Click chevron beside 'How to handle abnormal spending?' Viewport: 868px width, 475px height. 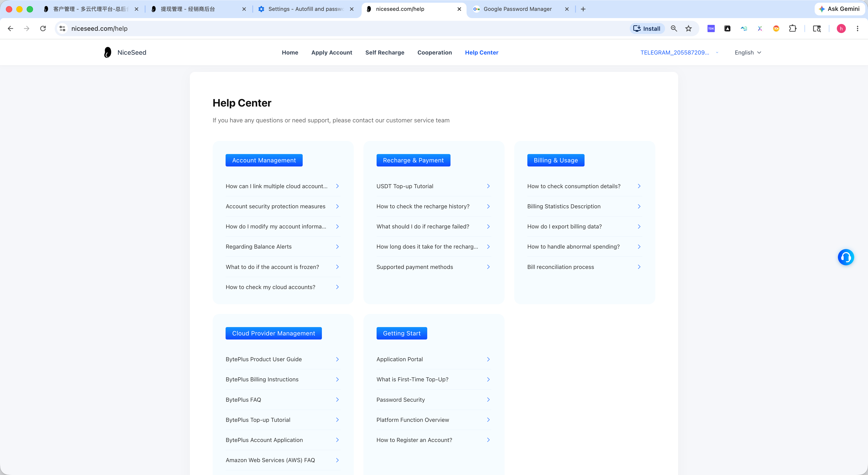coord(639,247)
